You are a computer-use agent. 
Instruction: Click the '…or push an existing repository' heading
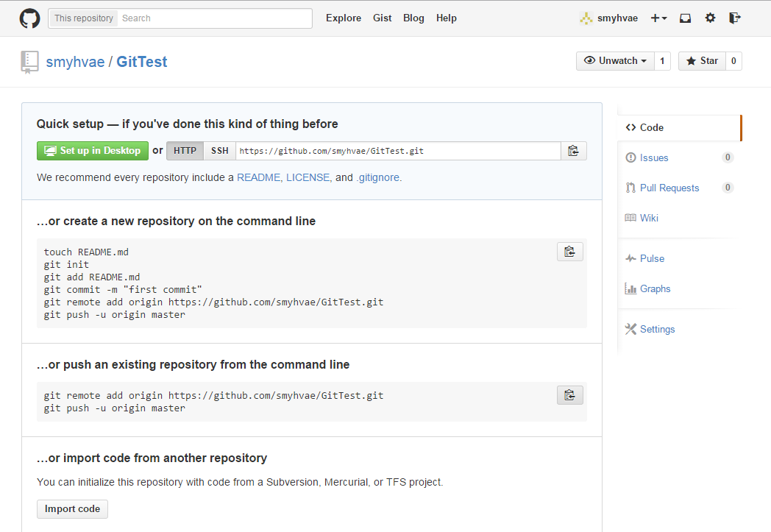point(193,365)
